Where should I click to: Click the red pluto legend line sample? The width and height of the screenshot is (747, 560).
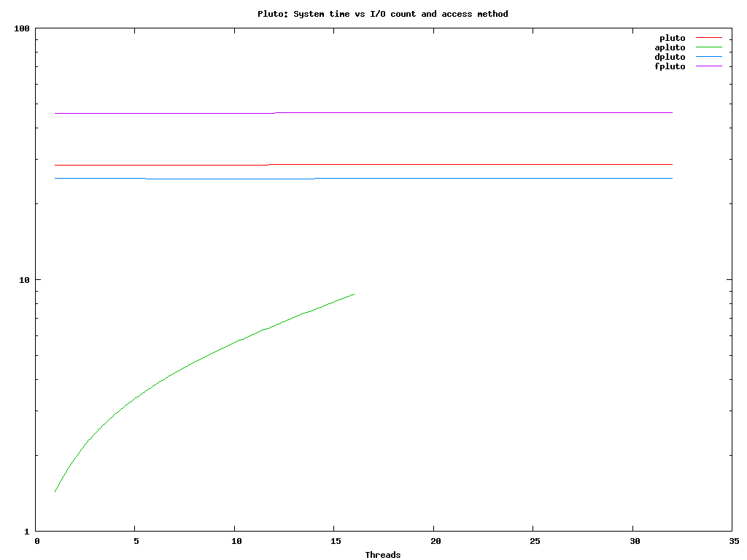coord(709,37)
